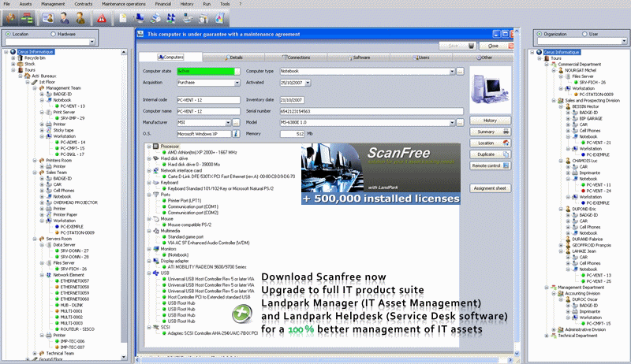This screenshot has height=364, width=631.
Task: Switch to the Details tab
Action: (233, 58)
